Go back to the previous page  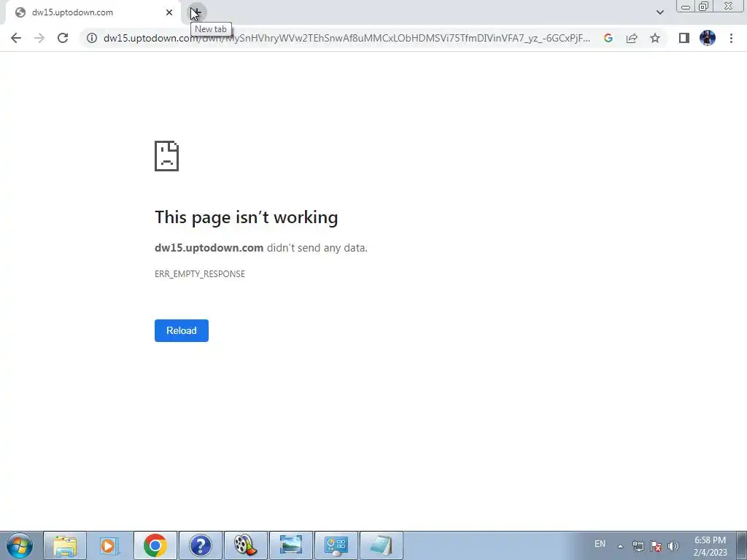[x=16, y=38]
